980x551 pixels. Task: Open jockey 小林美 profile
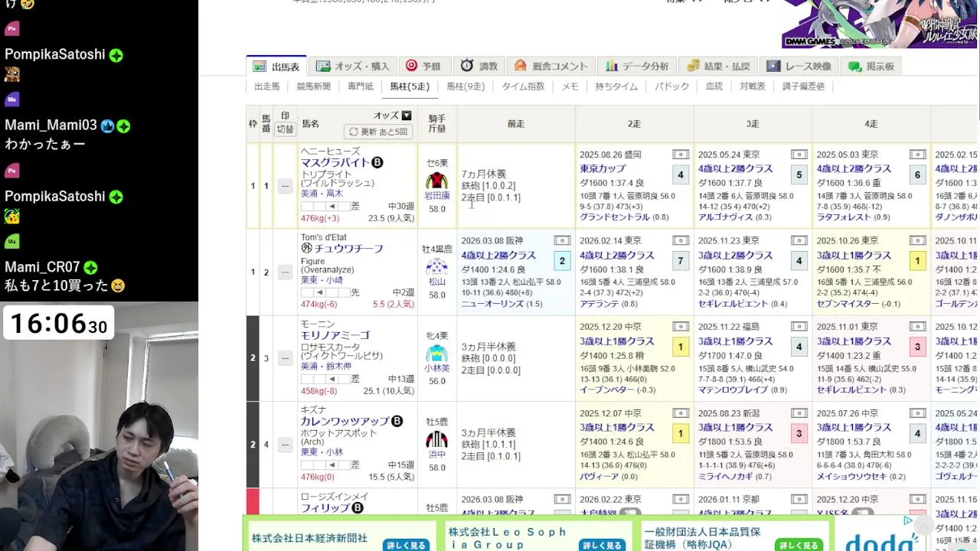coord(437,368)
